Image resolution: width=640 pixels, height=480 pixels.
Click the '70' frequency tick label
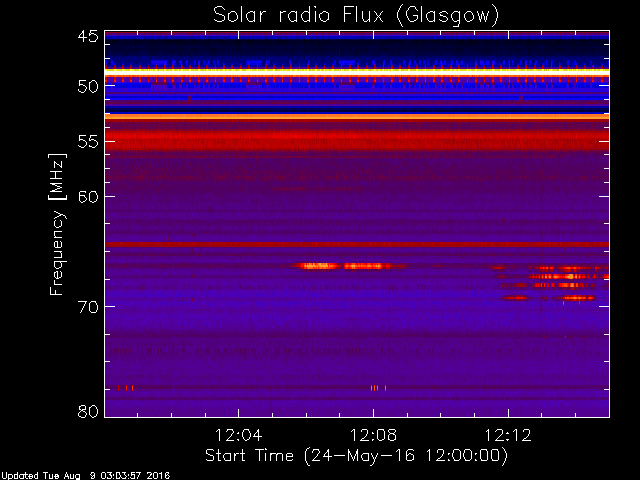(x=88, y=307)
